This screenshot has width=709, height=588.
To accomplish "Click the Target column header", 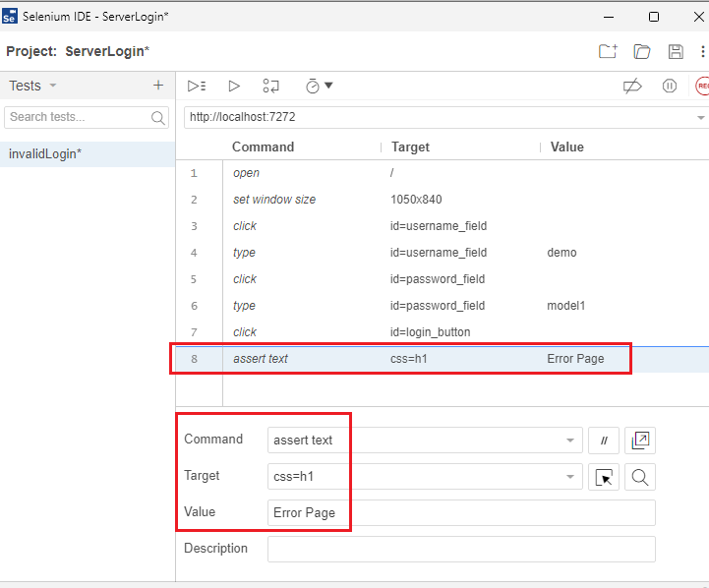I will coord(411,147).
